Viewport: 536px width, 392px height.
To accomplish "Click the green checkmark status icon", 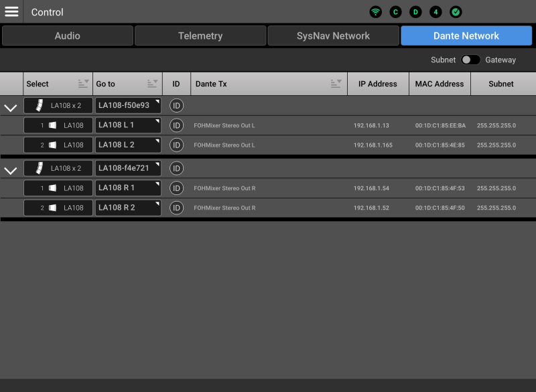I will click(x=456, y=12).
